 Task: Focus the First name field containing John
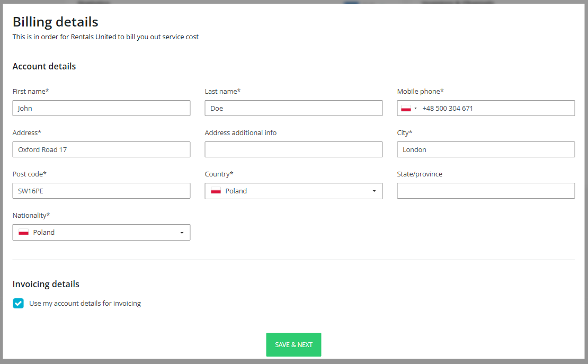(x=101, y=108)
